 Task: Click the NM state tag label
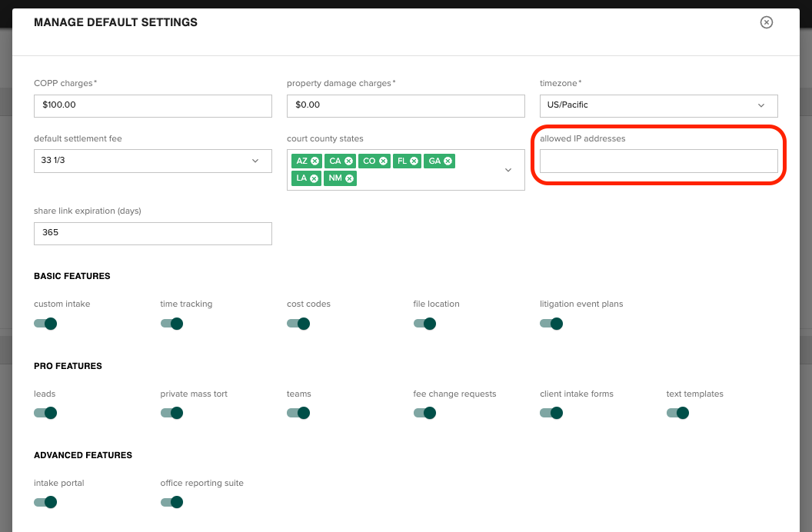[x=335, y=178]
